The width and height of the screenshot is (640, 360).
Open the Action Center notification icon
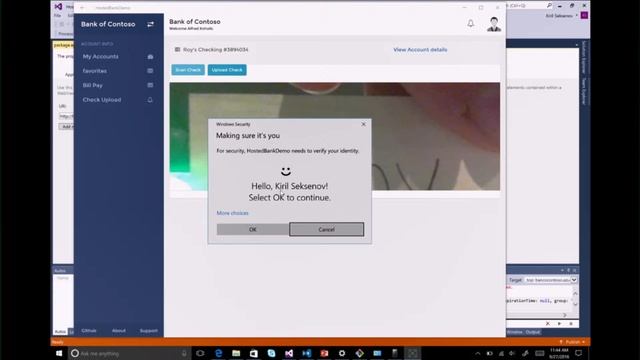(x=578, y=353)
